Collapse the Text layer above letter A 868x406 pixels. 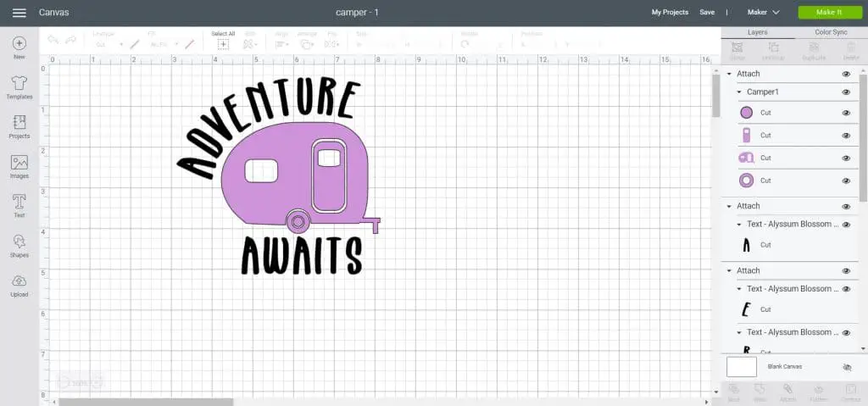click(x=739, y=225)
